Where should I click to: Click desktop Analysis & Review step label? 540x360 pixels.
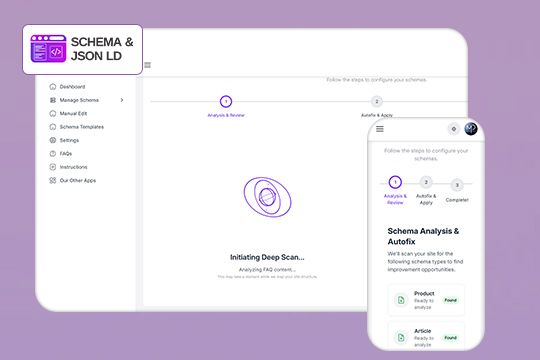(x=226, y=115)
